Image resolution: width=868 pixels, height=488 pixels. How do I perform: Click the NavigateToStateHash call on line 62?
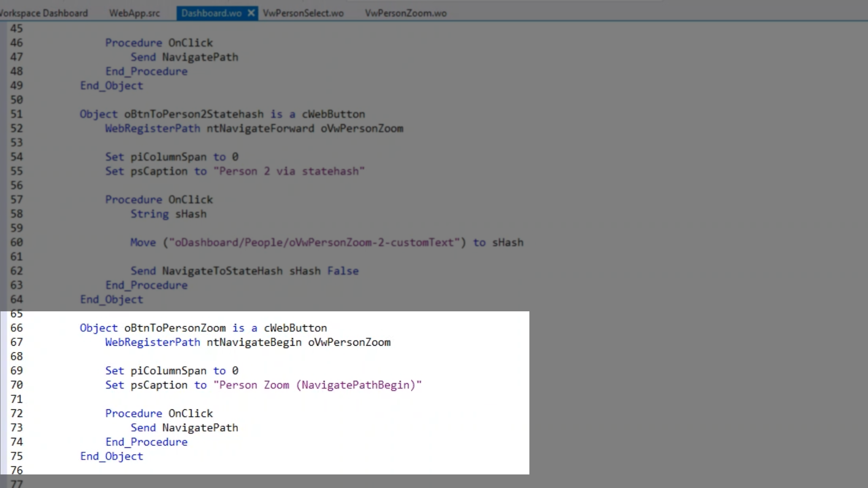click(222, 271)
